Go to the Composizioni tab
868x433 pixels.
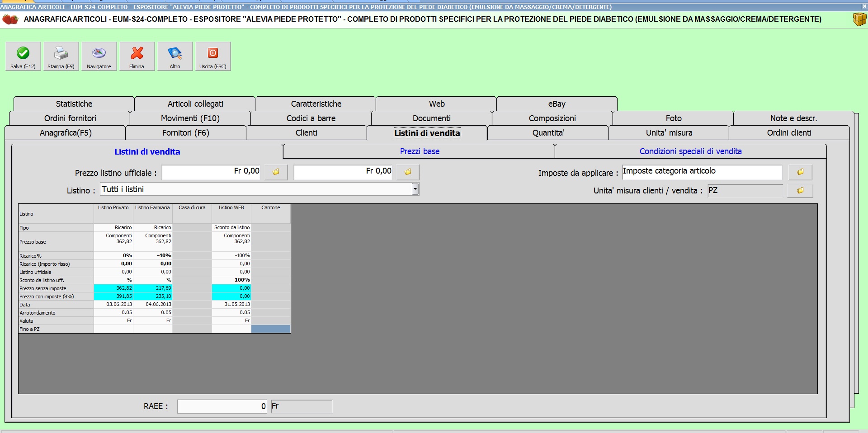[552, 118]
